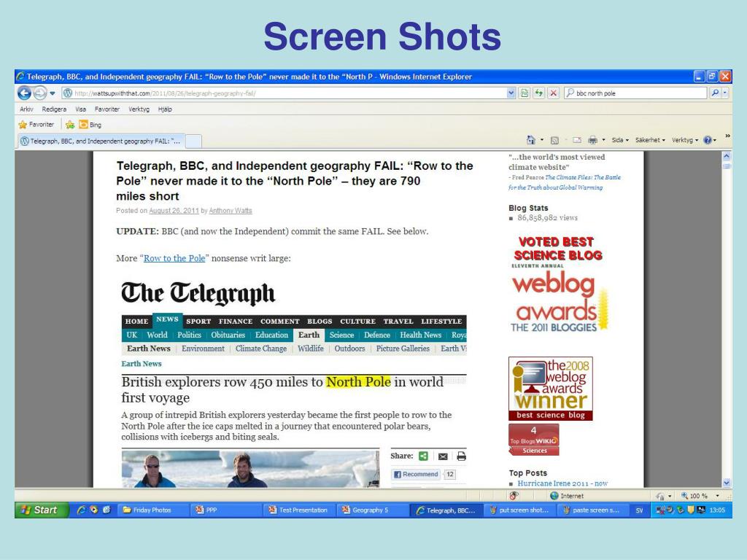The image size is (747, 560).
Task: Open the Sida dropdown in command bar
Action: [620, 140]
